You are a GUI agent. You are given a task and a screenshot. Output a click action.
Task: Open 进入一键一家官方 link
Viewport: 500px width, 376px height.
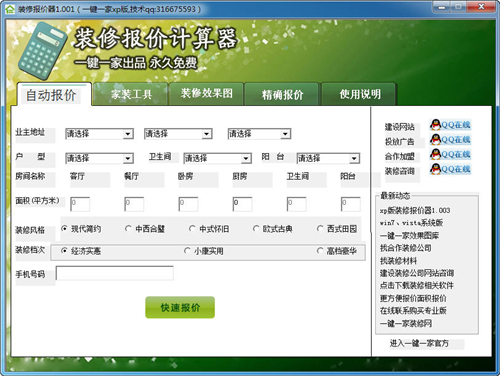[419, 343]
